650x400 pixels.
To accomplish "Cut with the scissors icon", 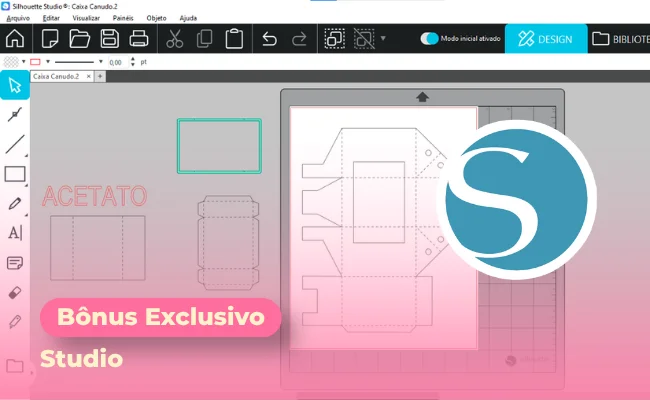I will (x=175, y=39).
